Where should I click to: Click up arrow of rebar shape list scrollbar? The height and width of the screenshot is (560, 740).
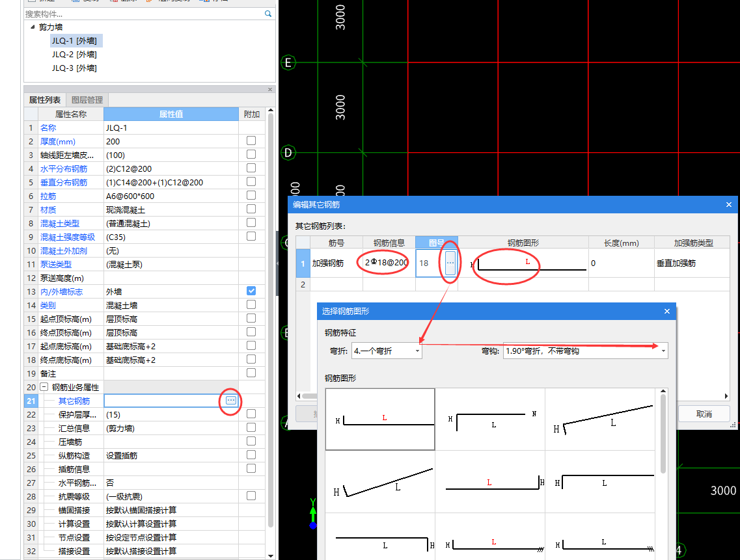tap(663, 391)
